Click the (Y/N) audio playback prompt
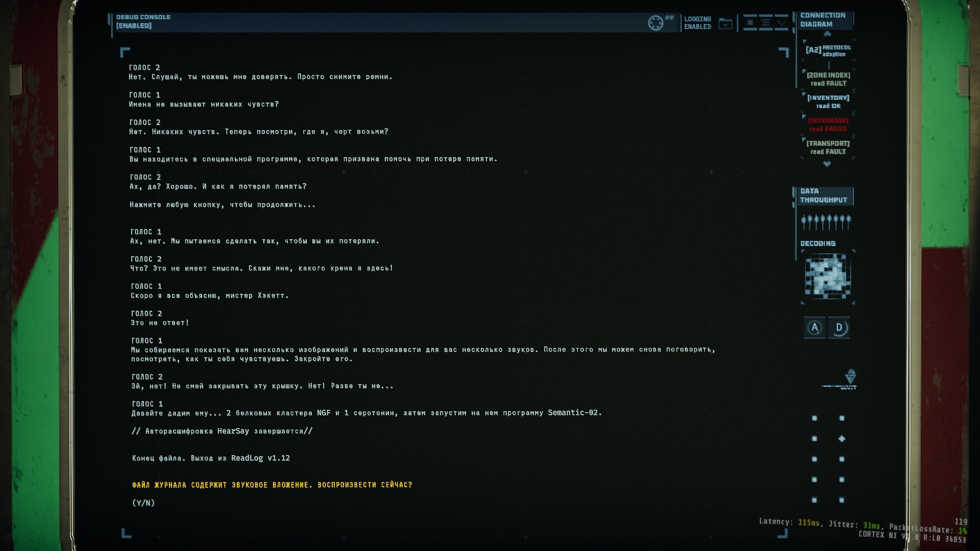 143,503
